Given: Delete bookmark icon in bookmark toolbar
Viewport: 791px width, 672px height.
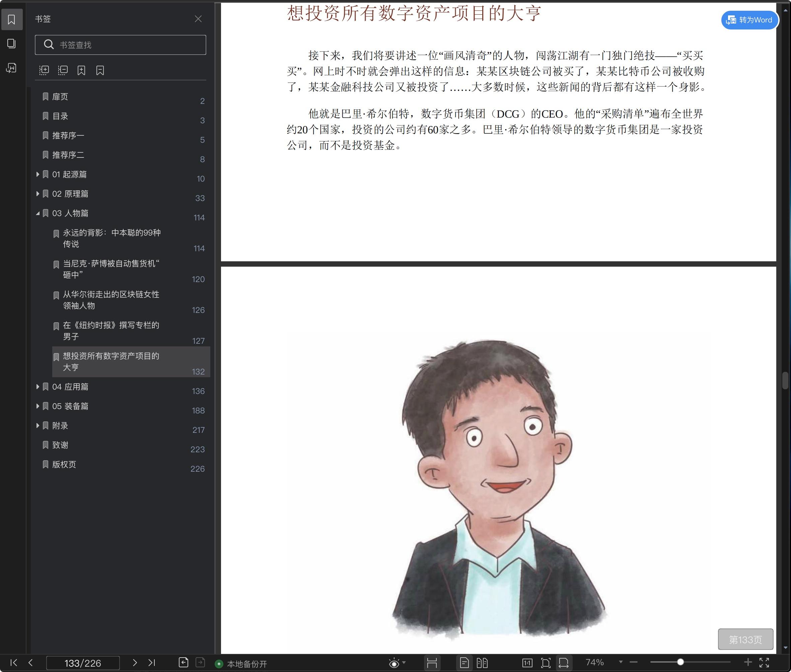Looking at the screenshot, I should [100, 70].
